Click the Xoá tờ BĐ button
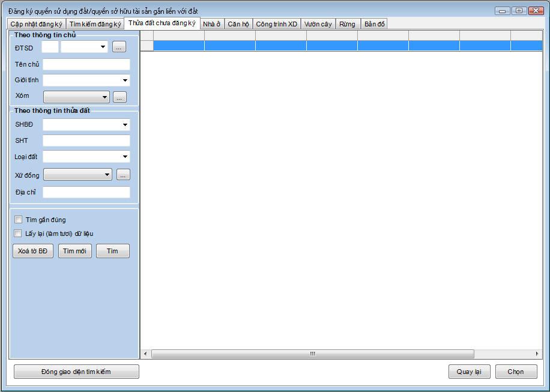 (x=33, y=251)
